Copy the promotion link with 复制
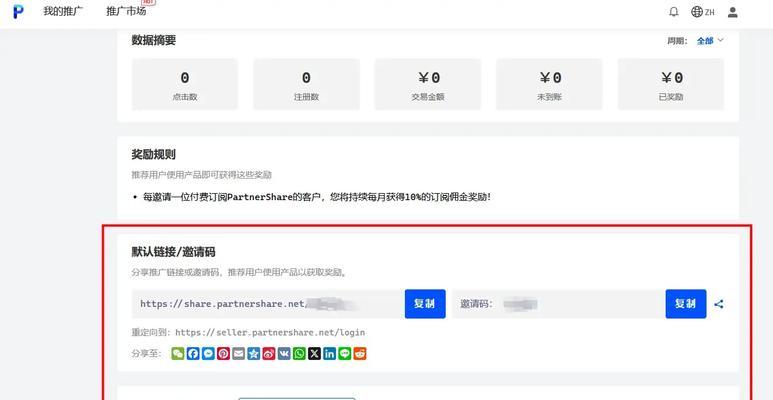Viewport: 773px width, 400px height. [x=425, y=304]
